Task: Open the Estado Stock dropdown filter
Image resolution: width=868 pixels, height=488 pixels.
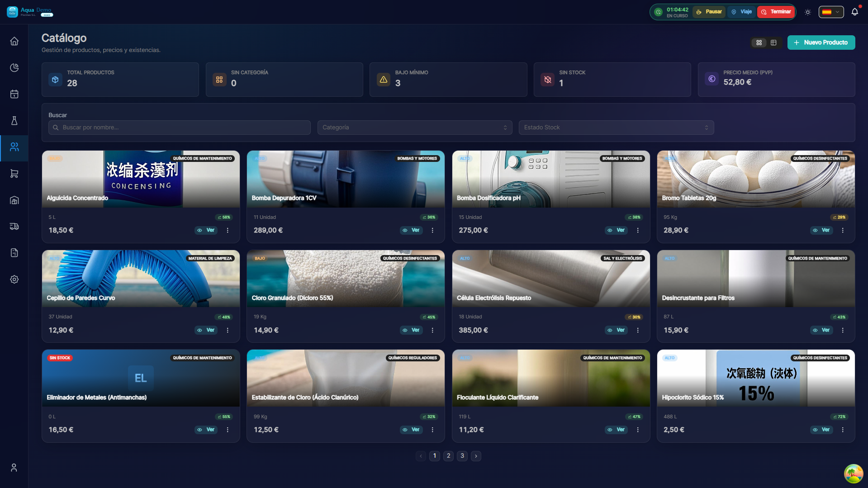Action: click(x=616, y=128)
